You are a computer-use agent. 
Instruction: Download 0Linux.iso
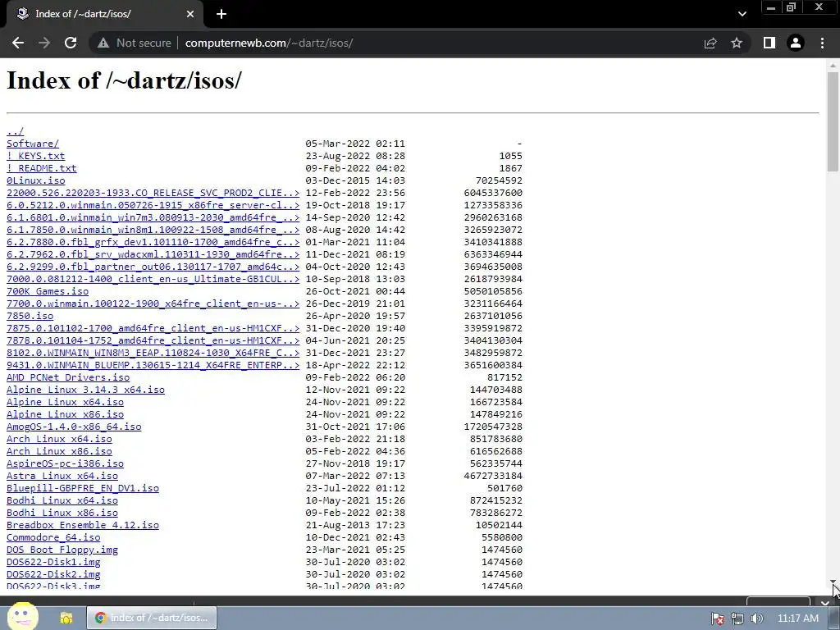tap(35, 180)
